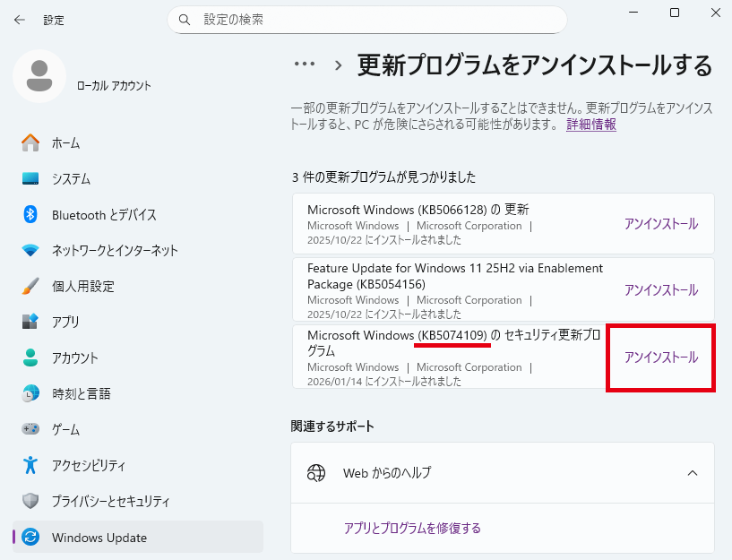
Task: Select the Accounts person icon
Action: 31,358
